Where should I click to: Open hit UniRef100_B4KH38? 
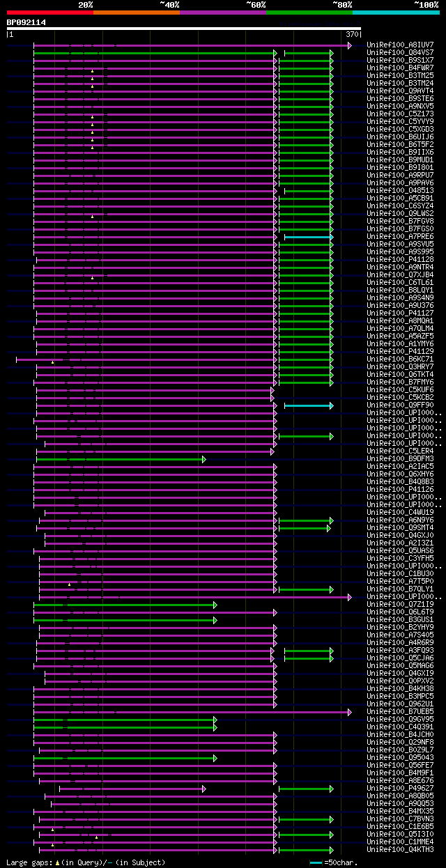pos(400,689)
